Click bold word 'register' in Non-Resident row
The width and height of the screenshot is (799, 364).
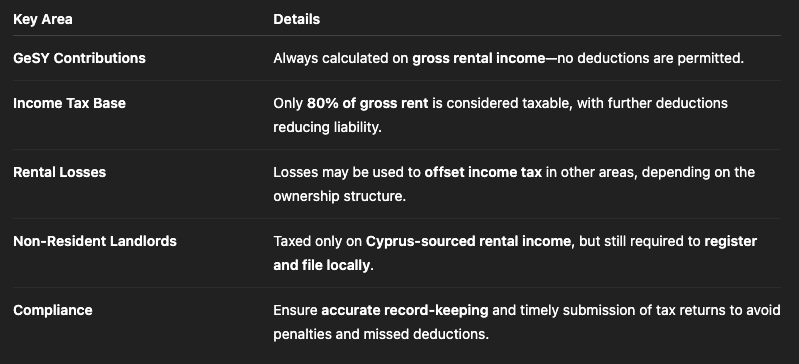[730, 241]
